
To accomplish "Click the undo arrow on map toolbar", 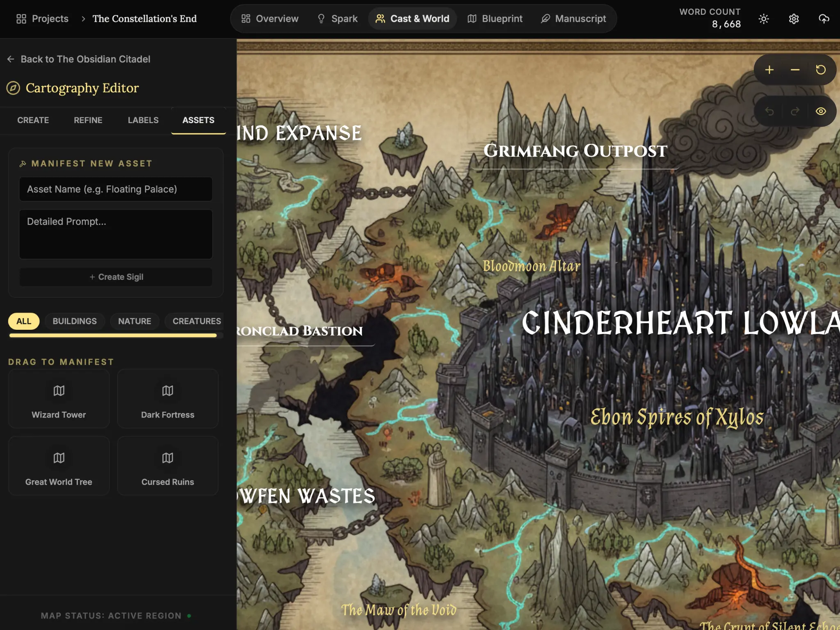I will click(769, 111).
